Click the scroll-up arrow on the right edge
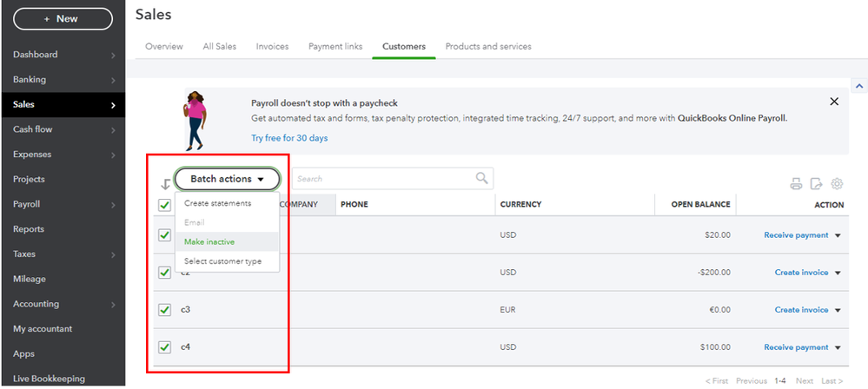Viewport: 868px width, 389px height. pos(860,87)
